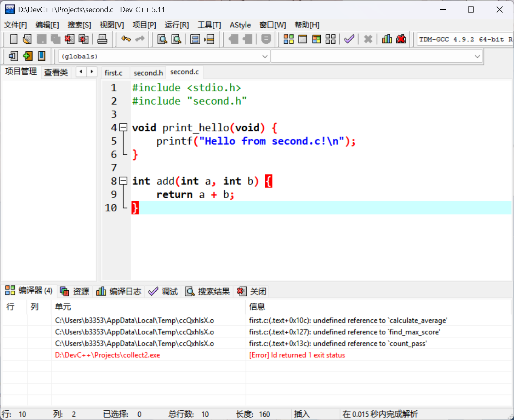Collapse the add function fold at line 8

tap(123, 181)
